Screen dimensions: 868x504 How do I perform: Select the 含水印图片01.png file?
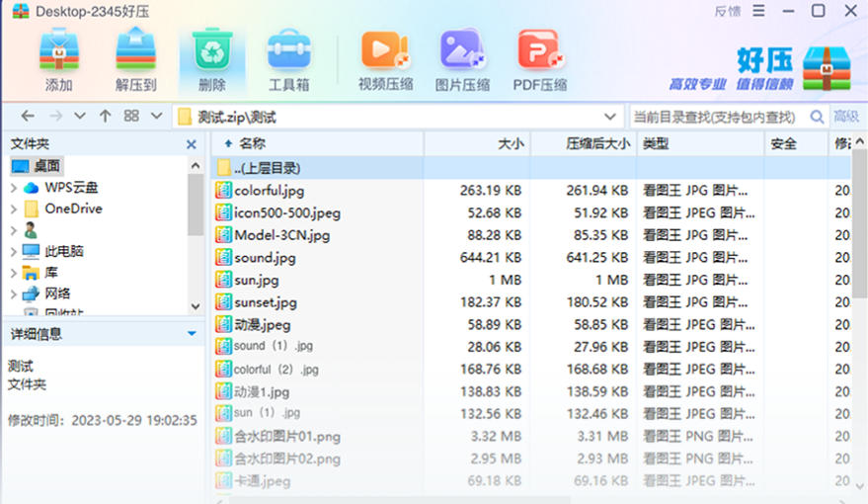pyautogui.click(x=287, y=437)
